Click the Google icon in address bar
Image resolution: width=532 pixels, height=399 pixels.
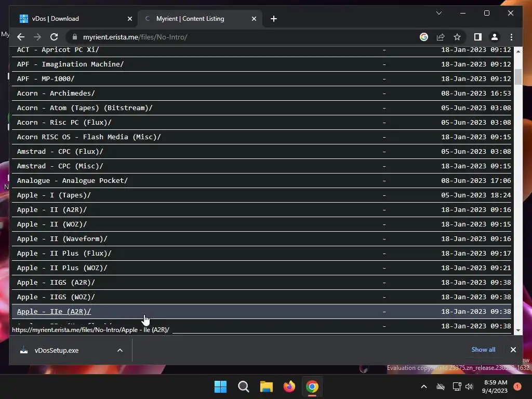424,37
